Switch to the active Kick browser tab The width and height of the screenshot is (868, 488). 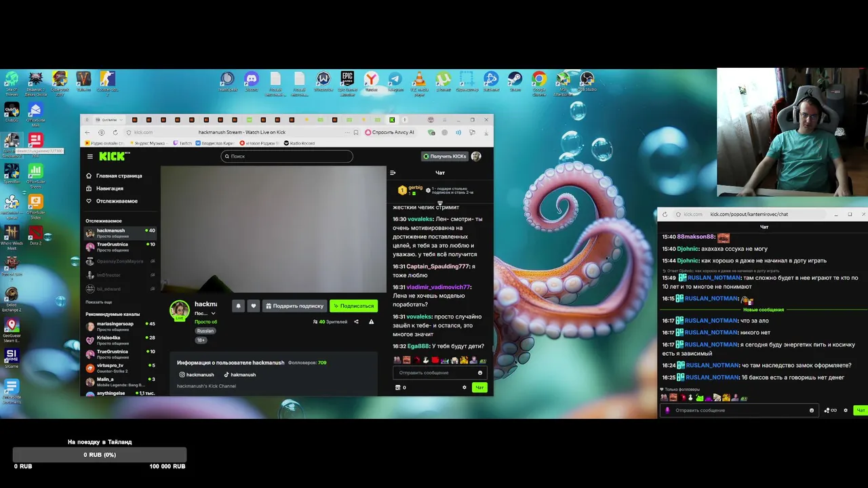392,120
